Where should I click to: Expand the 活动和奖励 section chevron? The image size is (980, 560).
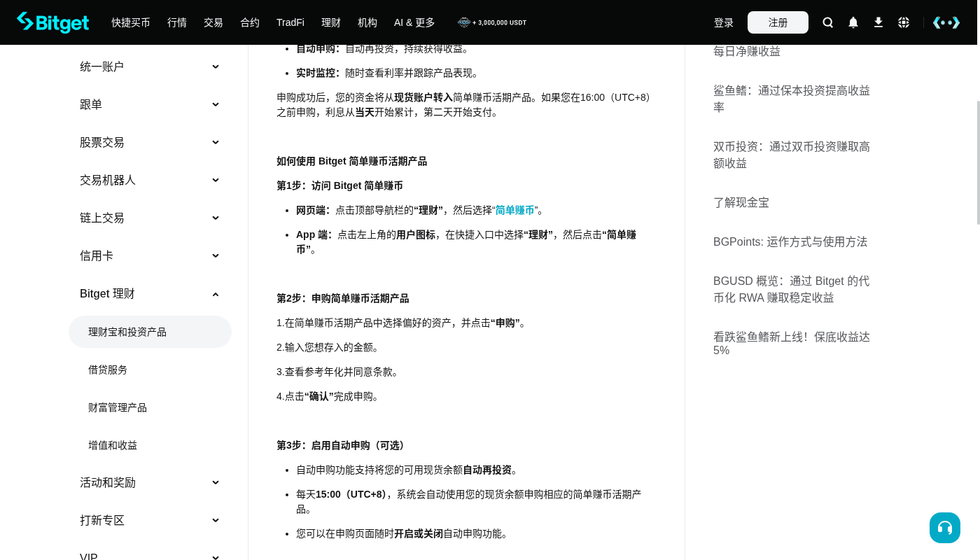(216, 482)
